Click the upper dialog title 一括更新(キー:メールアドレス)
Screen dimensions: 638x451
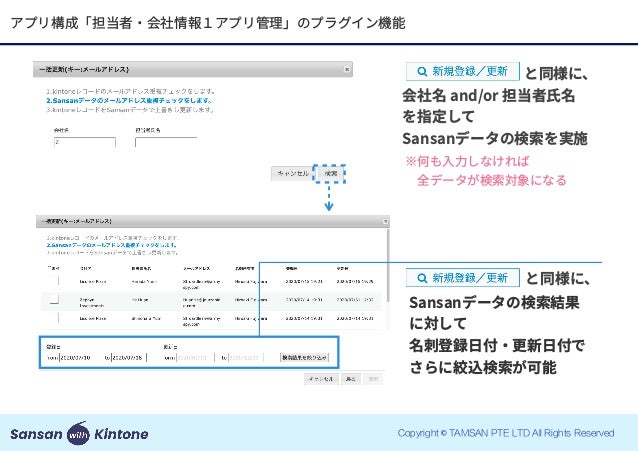84,70
